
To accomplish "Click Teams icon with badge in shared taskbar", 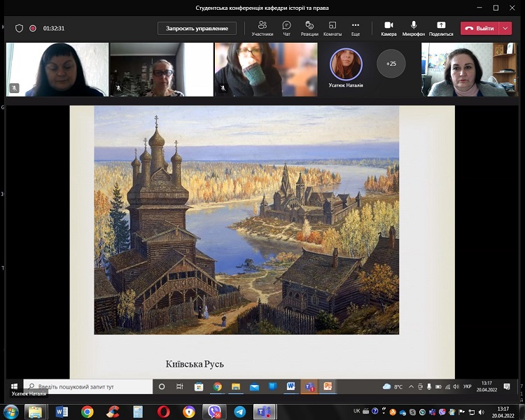I will (309, 387).
